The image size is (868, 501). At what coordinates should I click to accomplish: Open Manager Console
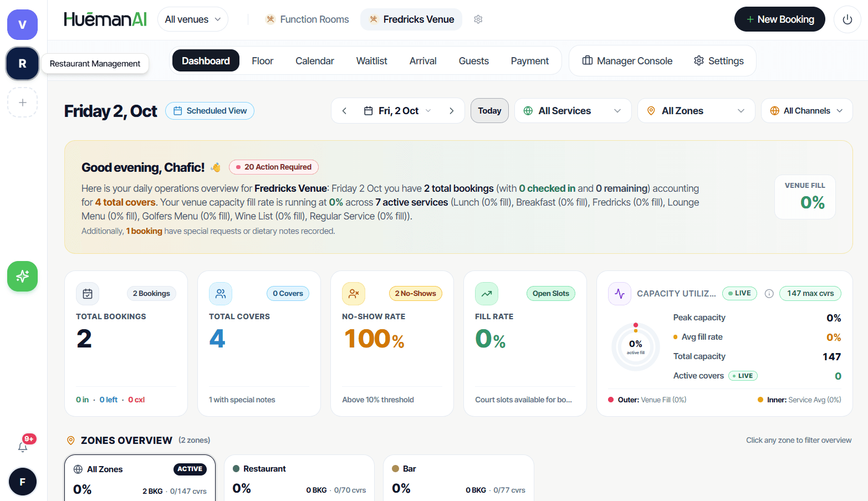pos(627,61)
